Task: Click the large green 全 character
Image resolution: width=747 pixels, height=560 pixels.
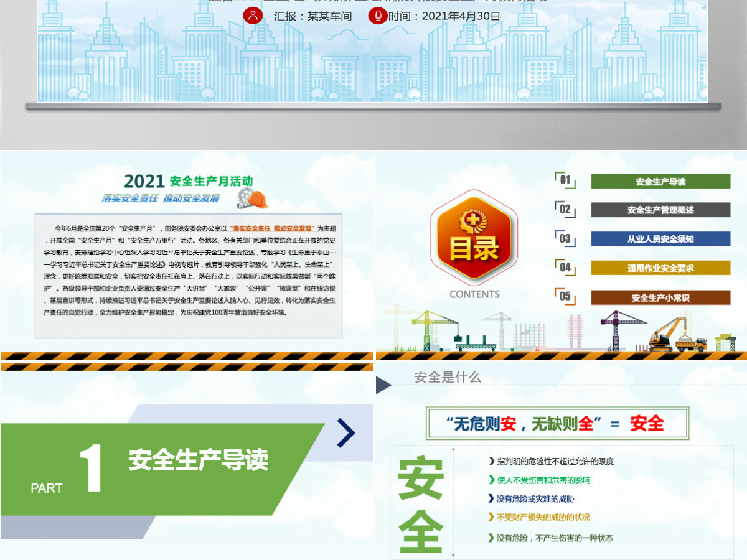Action: 420,531
